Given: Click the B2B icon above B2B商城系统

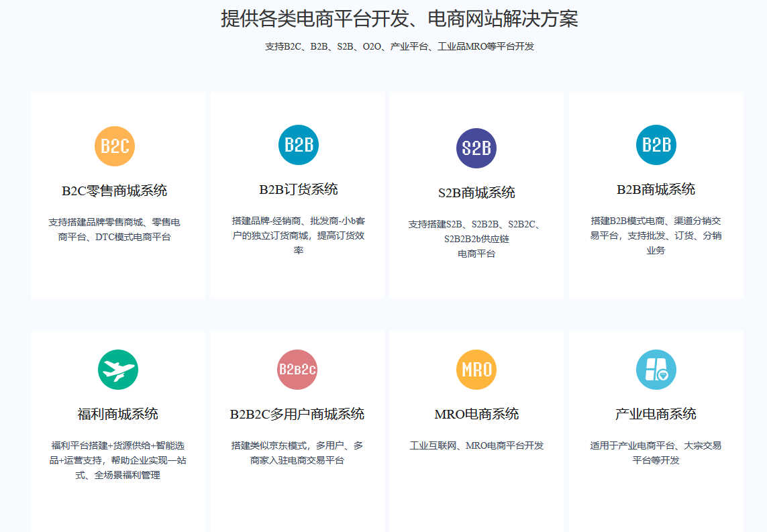Looking at the screenshot, I should (x=656, y=145).
